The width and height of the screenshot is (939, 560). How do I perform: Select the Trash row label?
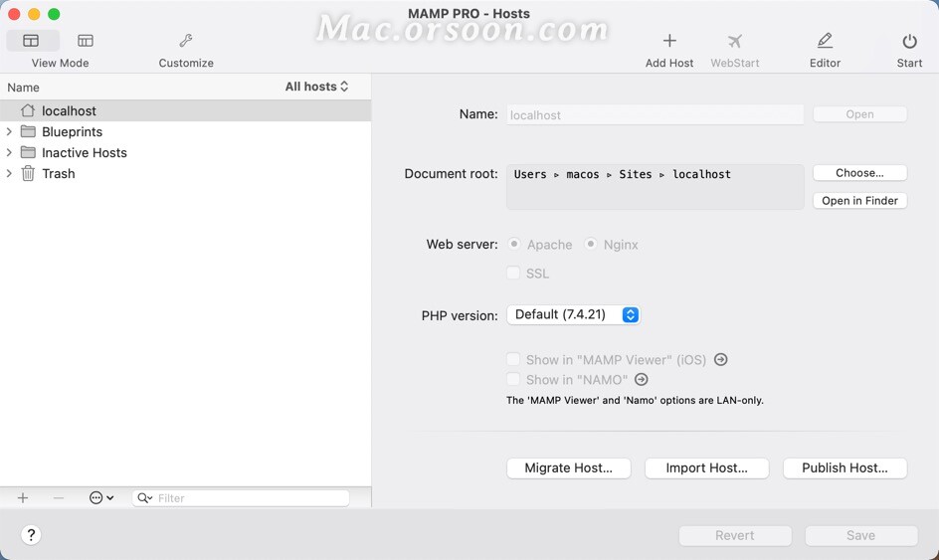(59, 174)
